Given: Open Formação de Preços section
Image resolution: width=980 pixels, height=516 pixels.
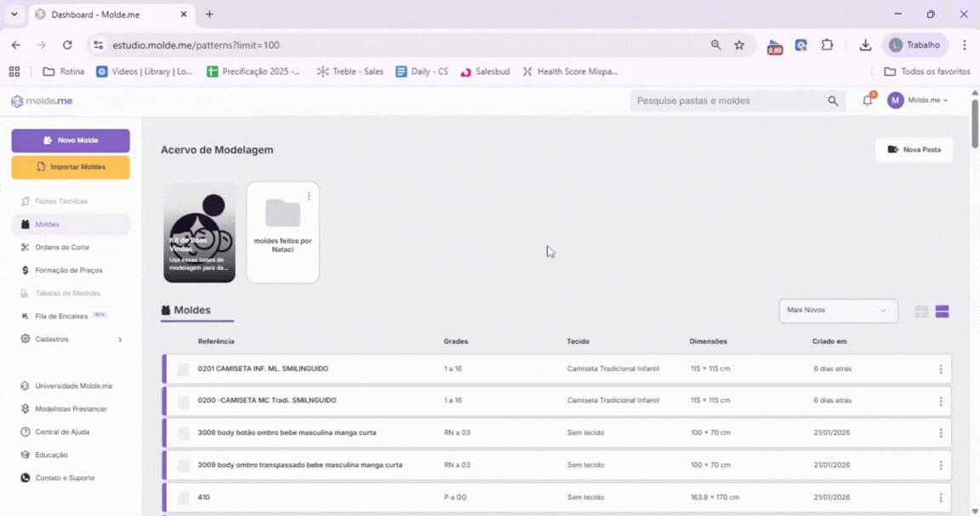Looking at the screenshot, I should (68, 270).
